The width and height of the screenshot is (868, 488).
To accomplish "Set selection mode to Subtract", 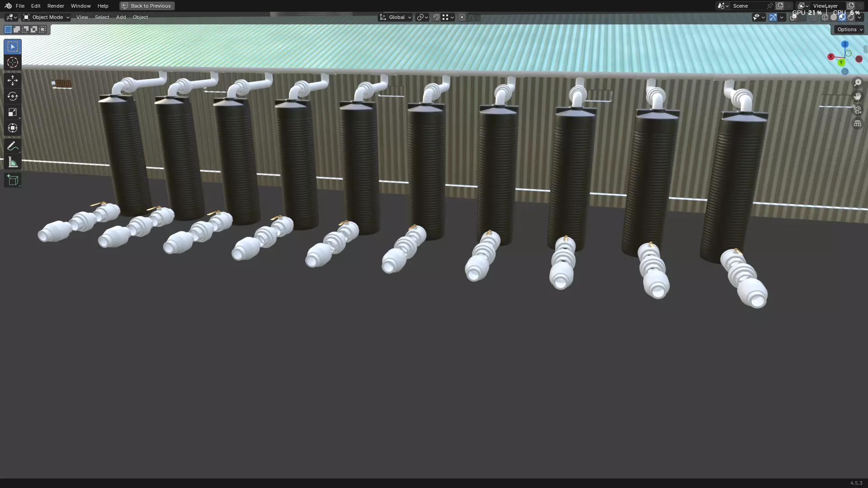I will tap(25, 29).
